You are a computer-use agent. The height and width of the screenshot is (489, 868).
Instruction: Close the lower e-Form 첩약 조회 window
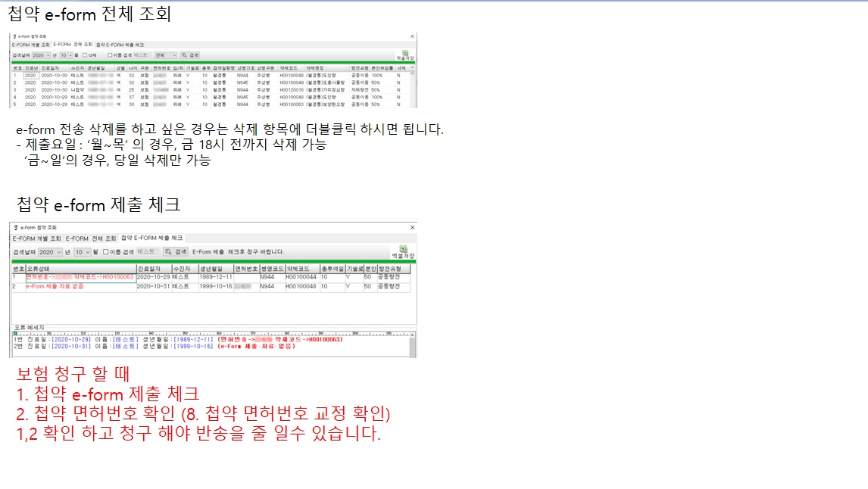411,227
